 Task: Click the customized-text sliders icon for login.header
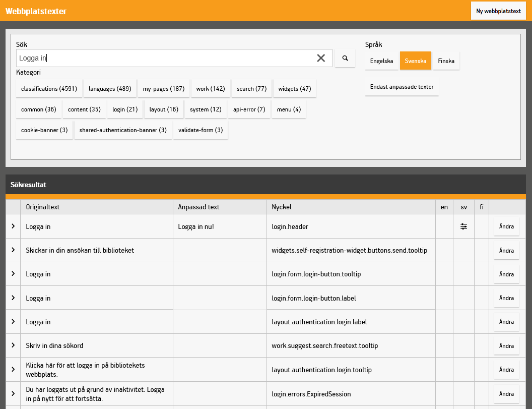click(x=463, y=227)
